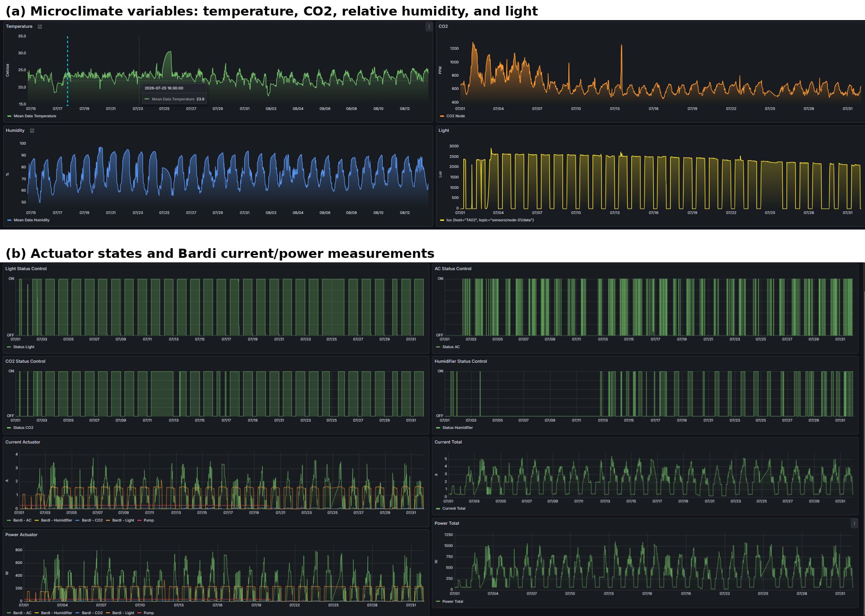865x616 pixels.
Task: Open the Power Actuator panel title menu
Action: (x=21, y=535)
